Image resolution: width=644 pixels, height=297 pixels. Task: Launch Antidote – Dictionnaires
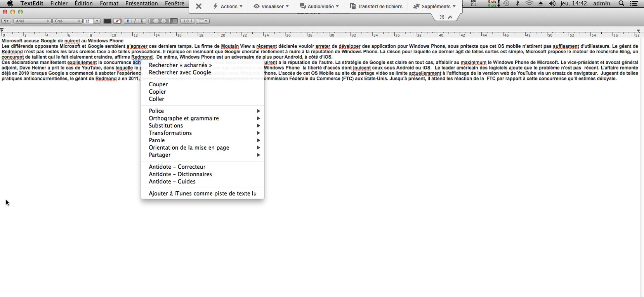(202, 174)
